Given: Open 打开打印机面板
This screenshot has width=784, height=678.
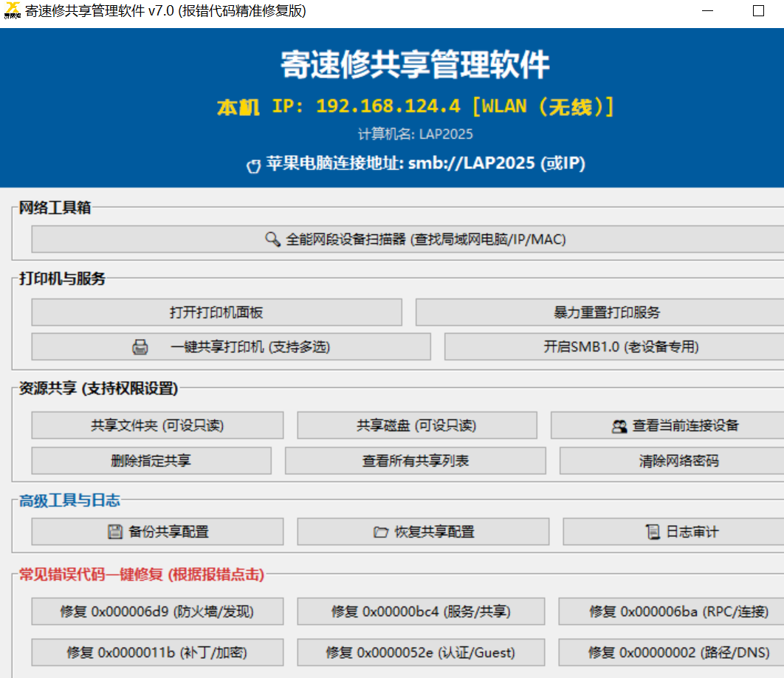Looking at the screenshot, I should click(216, 312).
